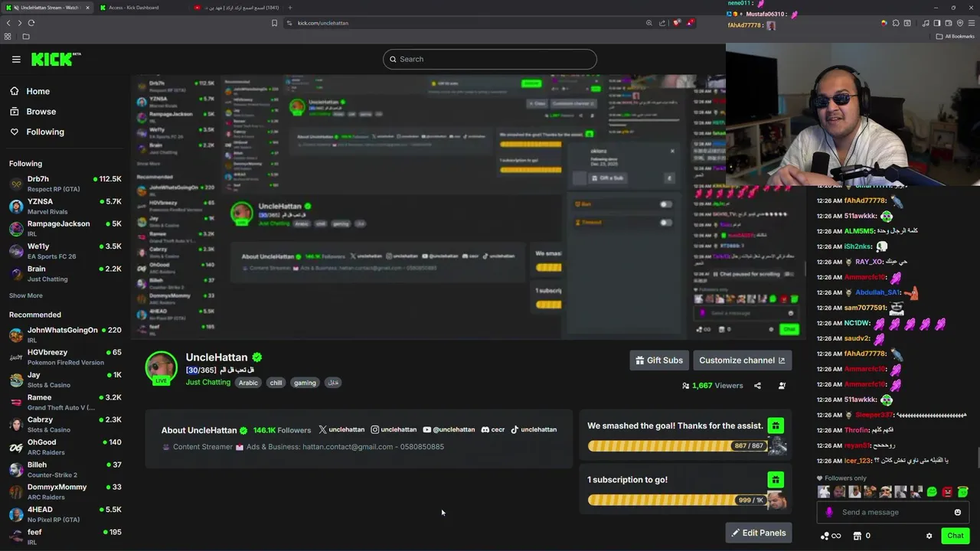Viewport: 980px width, 551px height.
Task: Open Drb7h channel in Following list
Action: [65, 184]
